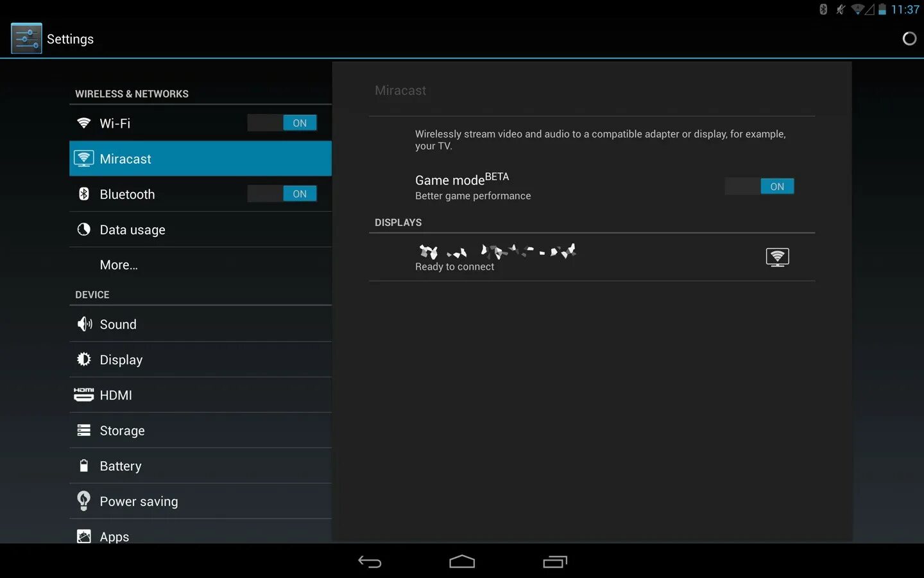Open the Bluetooth settings entry
924x578 pixels.
(200, 194)
